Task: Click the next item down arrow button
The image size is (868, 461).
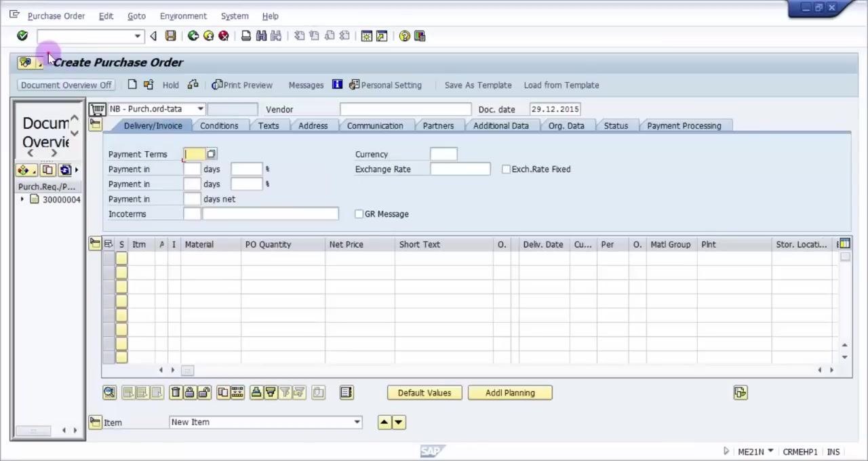Action: [399, 422]
